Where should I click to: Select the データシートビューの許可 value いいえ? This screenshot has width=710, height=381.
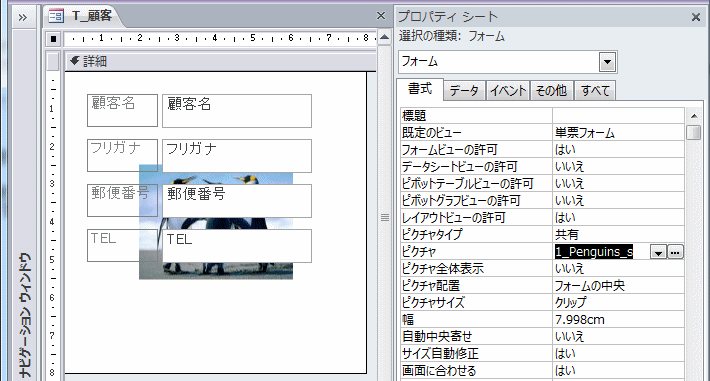coord(618,167)
